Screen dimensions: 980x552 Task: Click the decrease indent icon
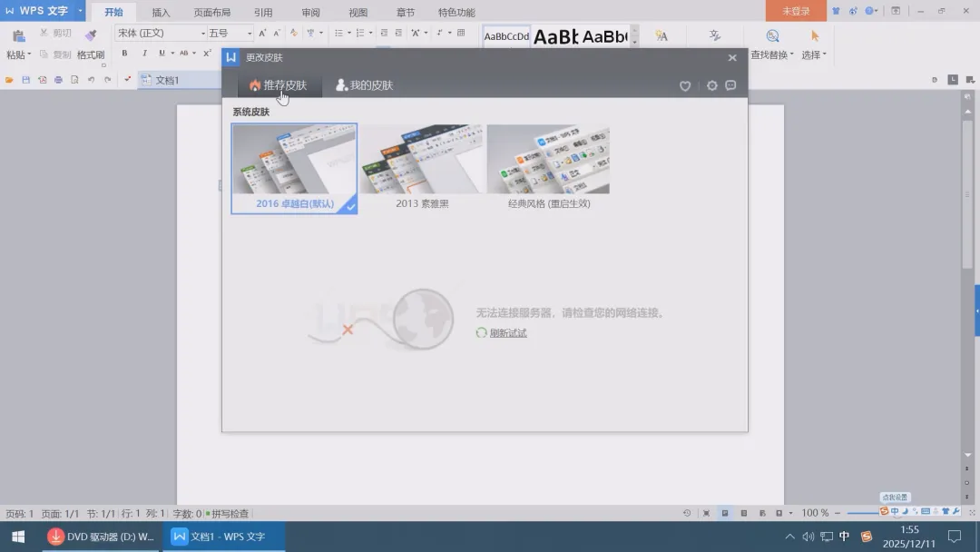pyautogui.click(x=384, y=33)
